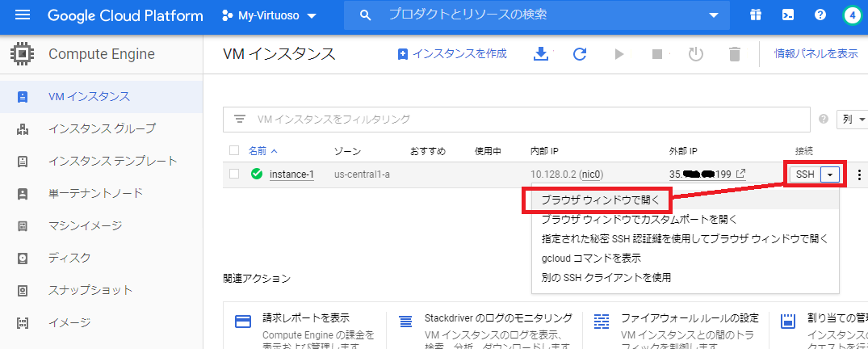Sort by 名前 column header
The width and height of the screenshot is (868, 349).
(263, 151)
